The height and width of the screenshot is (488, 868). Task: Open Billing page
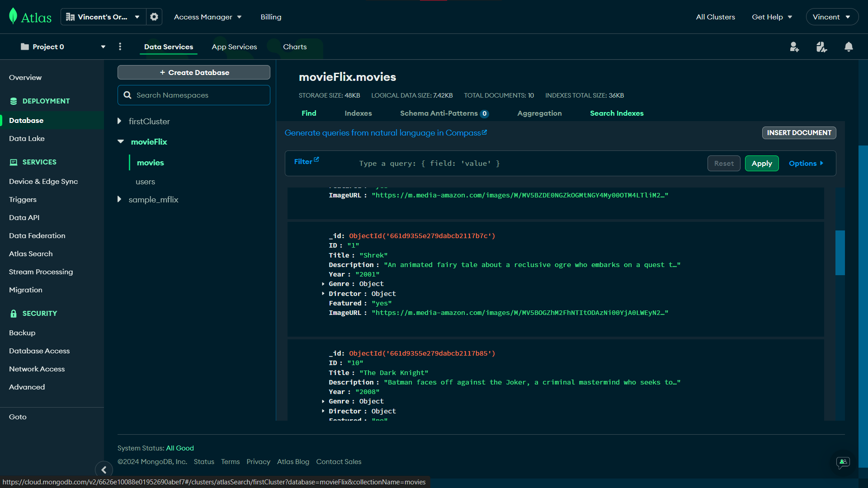(x=271, y=17)
